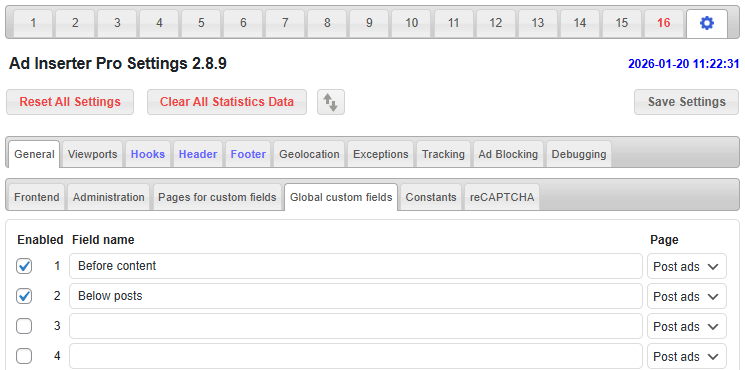This screenshot has height=370, width=745.
Task: Select Global custom fields sub-tab
Action: coord(341,197)
